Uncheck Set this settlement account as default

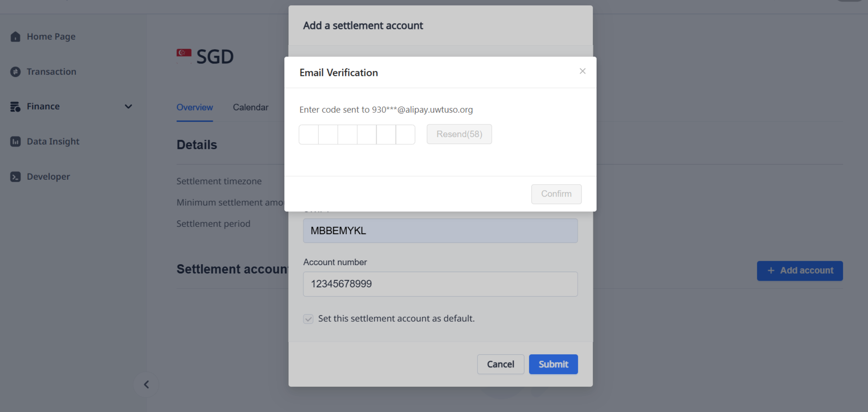point(308,319)
